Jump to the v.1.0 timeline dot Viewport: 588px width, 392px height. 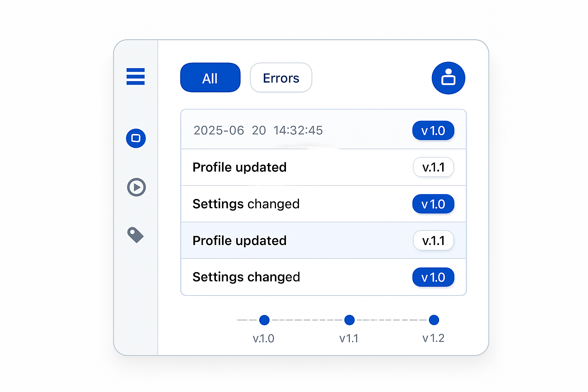264,320
